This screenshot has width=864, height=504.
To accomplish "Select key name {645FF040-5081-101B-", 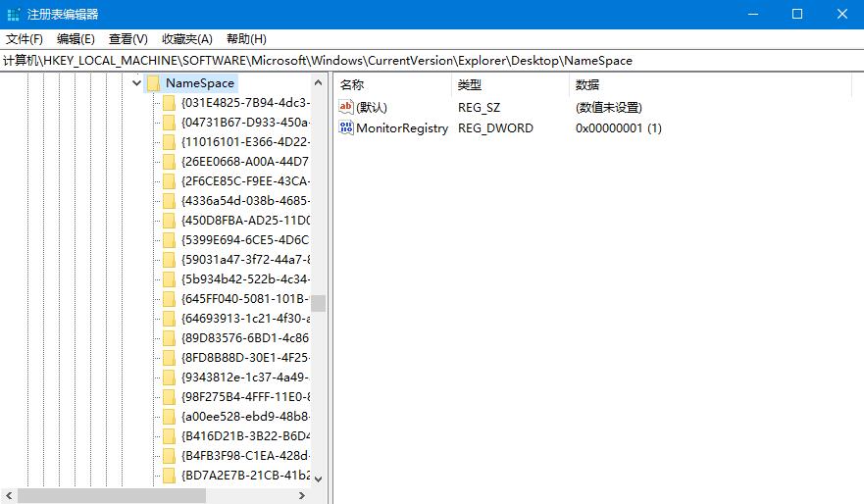I will (246, 299).
